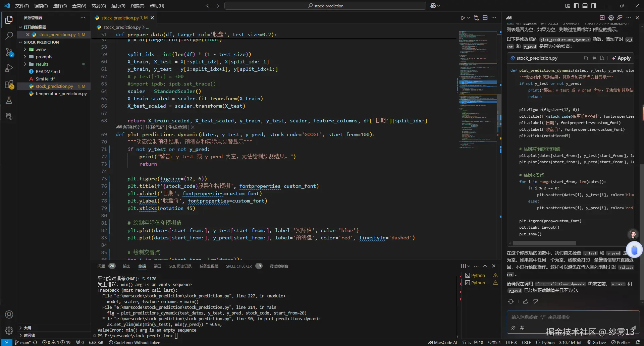Open the Search view in activity bar
The width and height of the screenshot is (644, 346).
coord(9,36)
